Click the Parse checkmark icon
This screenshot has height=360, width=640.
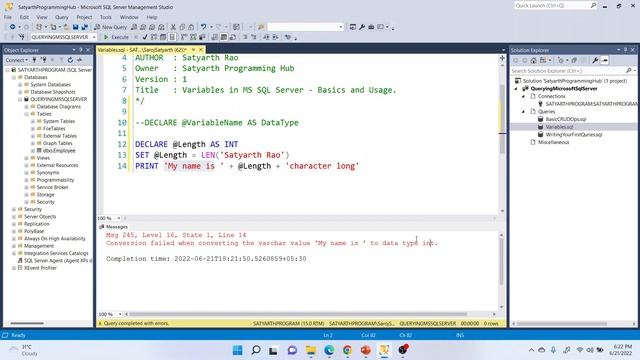(144, 37)
